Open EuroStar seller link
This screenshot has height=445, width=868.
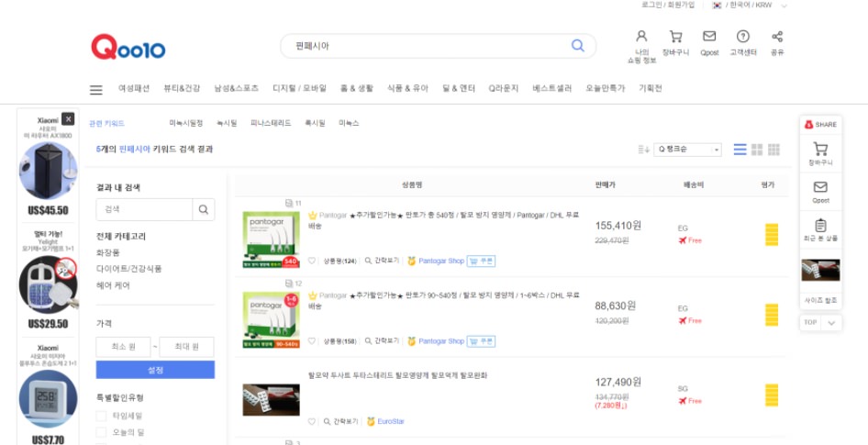(391, 422)
